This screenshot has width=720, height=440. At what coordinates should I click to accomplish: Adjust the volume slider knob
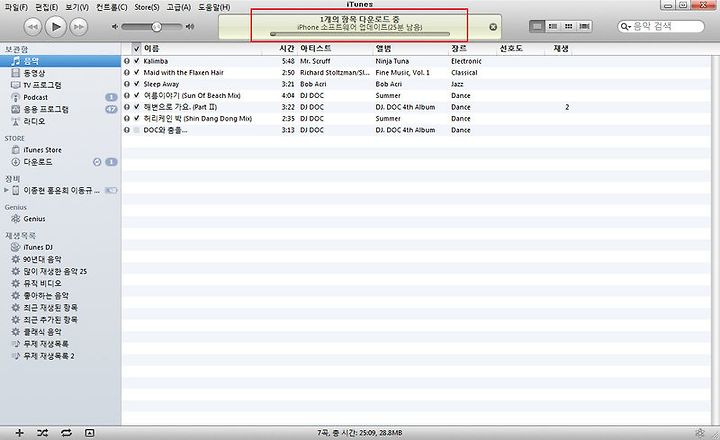click(157, 27)
